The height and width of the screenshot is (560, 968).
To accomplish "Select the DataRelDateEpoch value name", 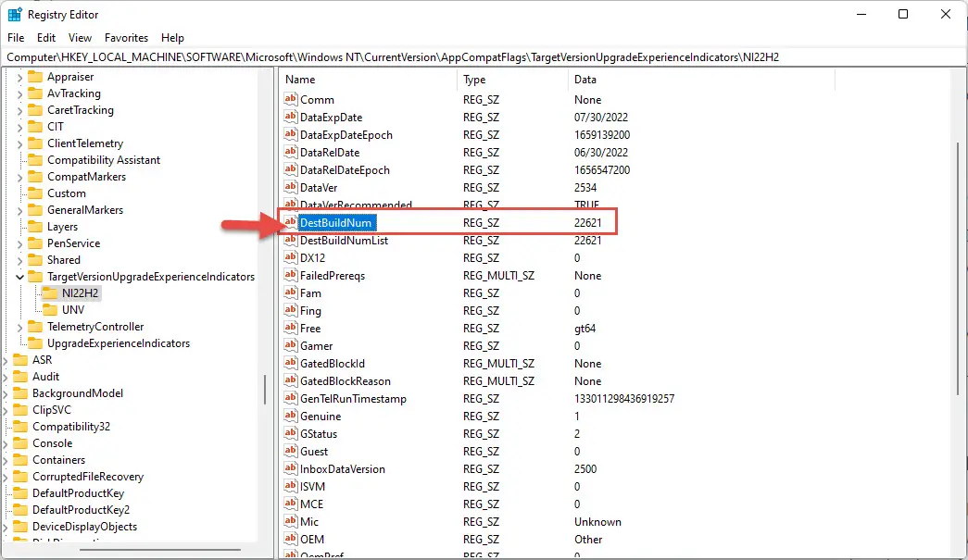I will click(x=345, y=169).
